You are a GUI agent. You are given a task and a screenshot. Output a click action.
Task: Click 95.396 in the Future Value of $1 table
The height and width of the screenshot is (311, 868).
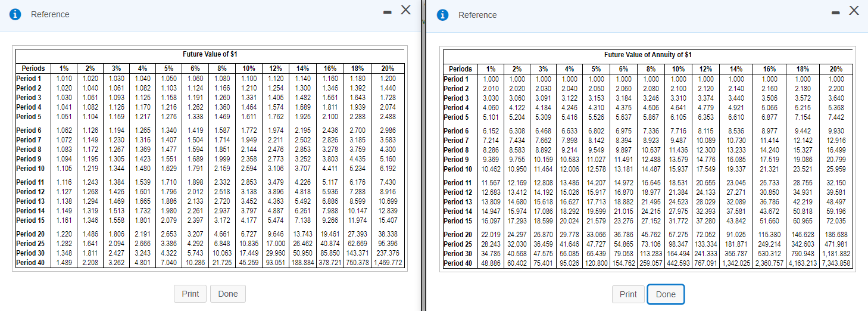[388, 244]
